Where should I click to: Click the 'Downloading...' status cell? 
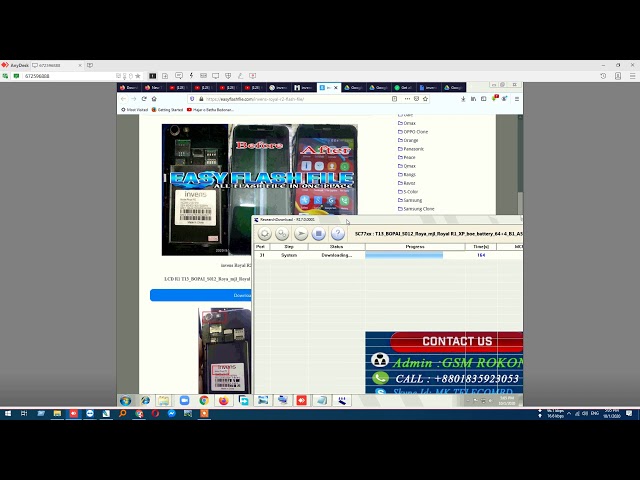point(336,255)
